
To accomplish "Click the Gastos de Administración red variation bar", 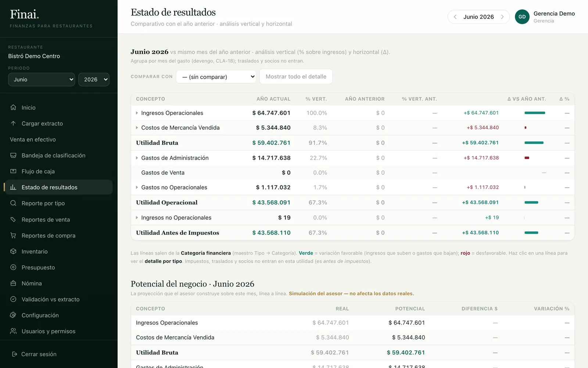I will point(527,158).
